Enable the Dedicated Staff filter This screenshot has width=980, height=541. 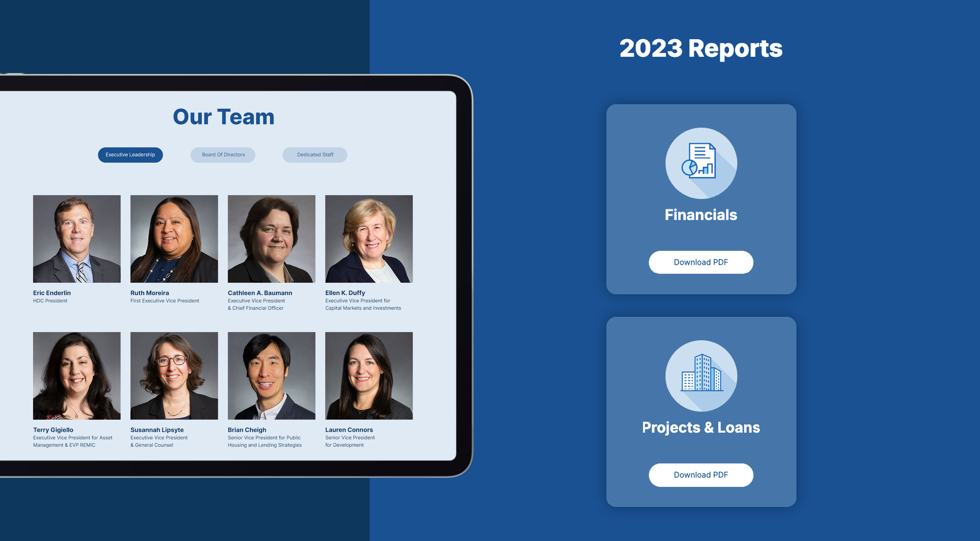[x=315, y=154]
